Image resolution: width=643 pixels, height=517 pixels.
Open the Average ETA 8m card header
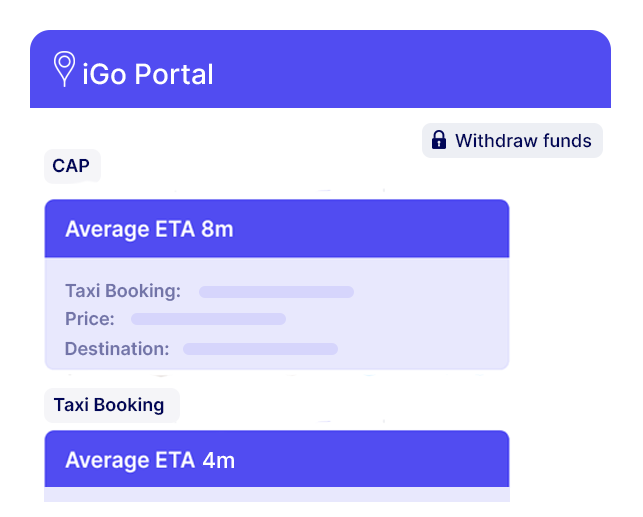[276, 229]
